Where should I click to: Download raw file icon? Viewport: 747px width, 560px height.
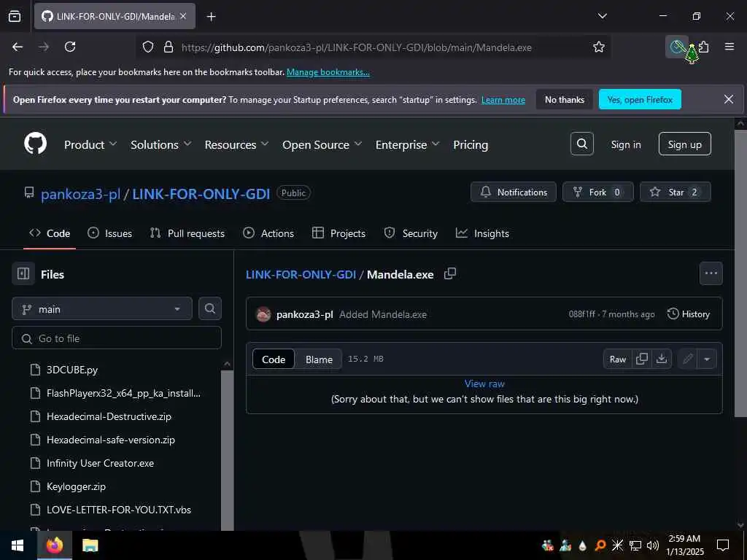coord(661,359)
